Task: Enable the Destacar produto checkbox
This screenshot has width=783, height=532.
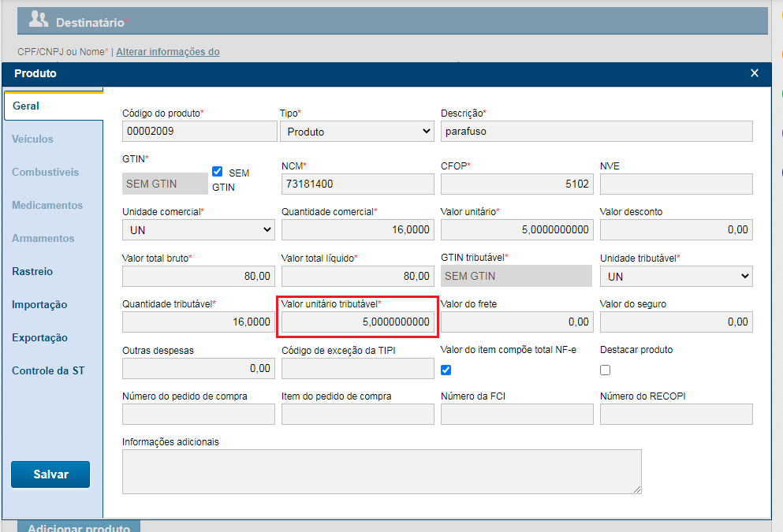Action: tap(606, 370)
